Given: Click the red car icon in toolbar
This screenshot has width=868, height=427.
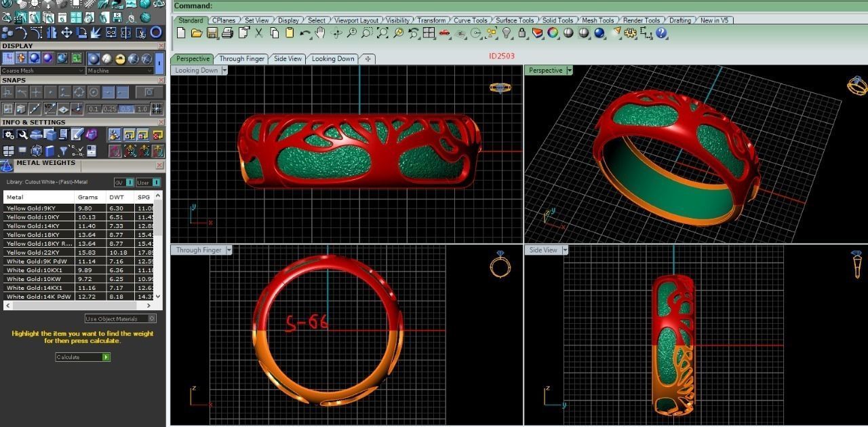Looking at the screenshot, I should (x=443, y=33).
